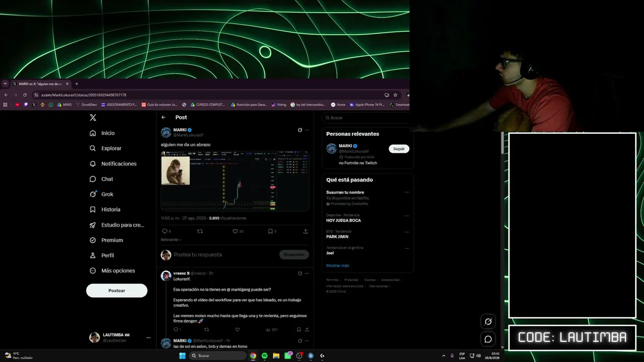Image resolution: width=644 pixels, height=362 pixels.
Task: Open Grok in the X sidebar
Action: click(101, 194)
